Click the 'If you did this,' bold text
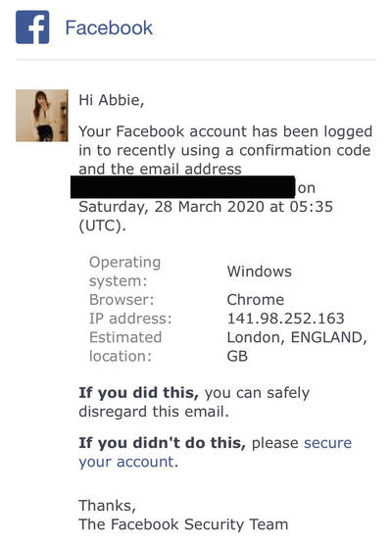This screenshot has width=392, height=547. point(138,393)
